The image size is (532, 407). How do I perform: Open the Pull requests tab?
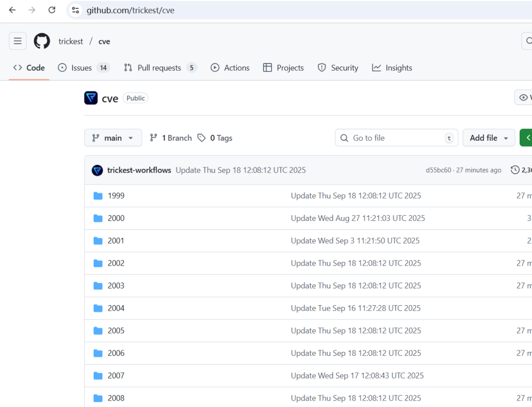pos(160,68)
